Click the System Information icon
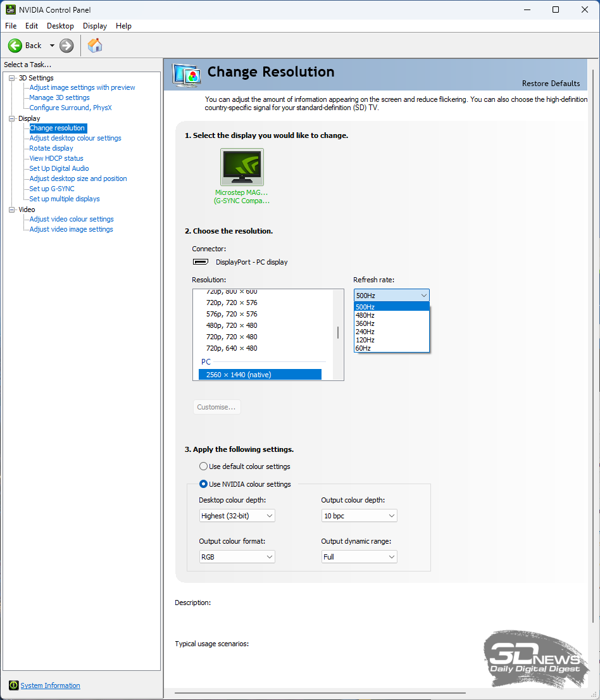 coord(13,685)
